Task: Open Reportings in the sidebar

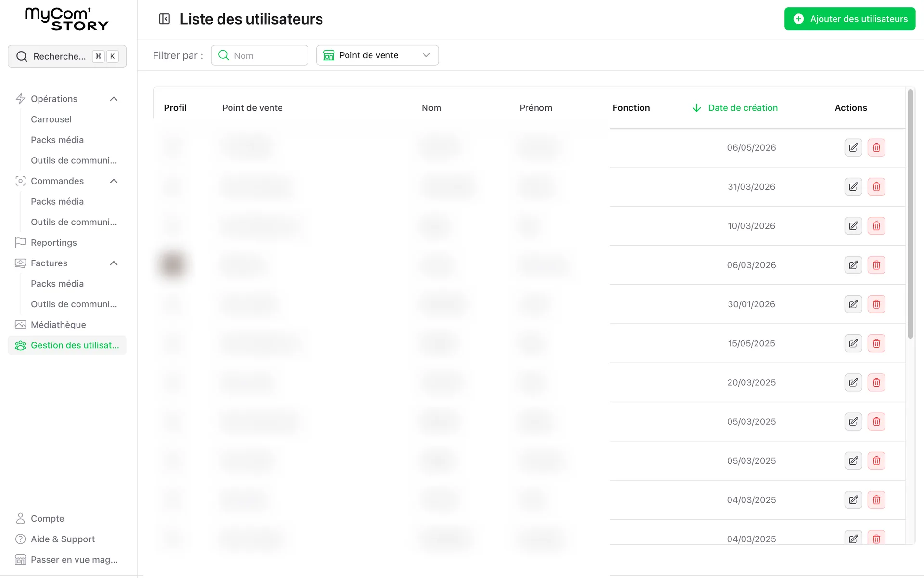Action: [53, 243]
